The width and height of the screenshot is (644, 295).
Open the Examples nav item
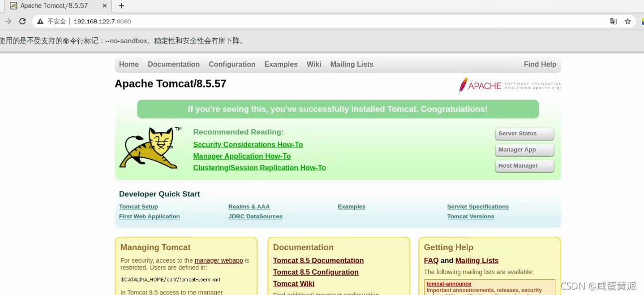(x=281, y=64)
